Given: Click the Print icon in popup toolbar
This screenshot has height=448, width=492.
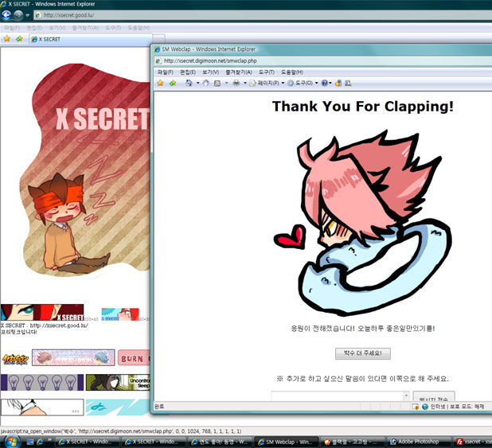Looking at the screenshot, I should click(236, 83).
